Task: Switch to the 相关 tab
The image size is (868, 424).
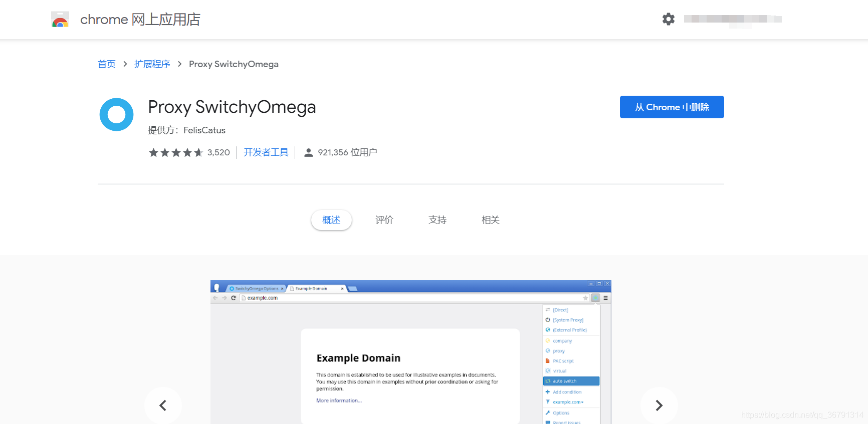Action: pyautogui.click(x=491, y=220)
